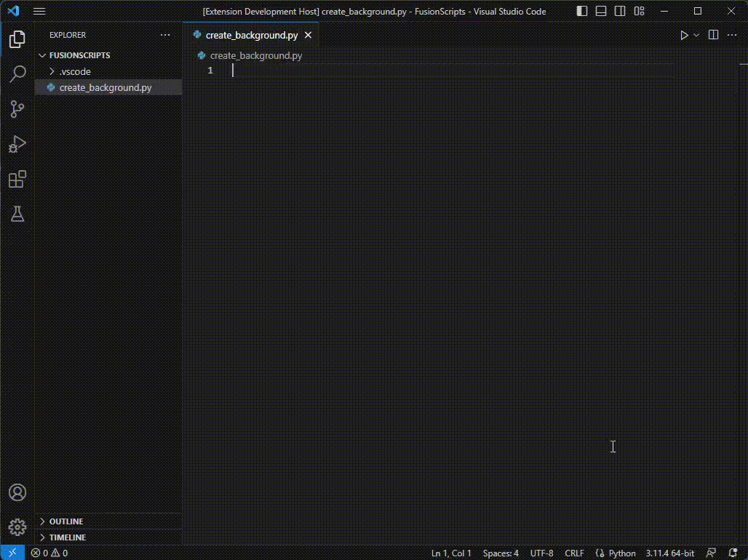
Task: Change indentation via Spaces: 4
Action: (501, 553)
